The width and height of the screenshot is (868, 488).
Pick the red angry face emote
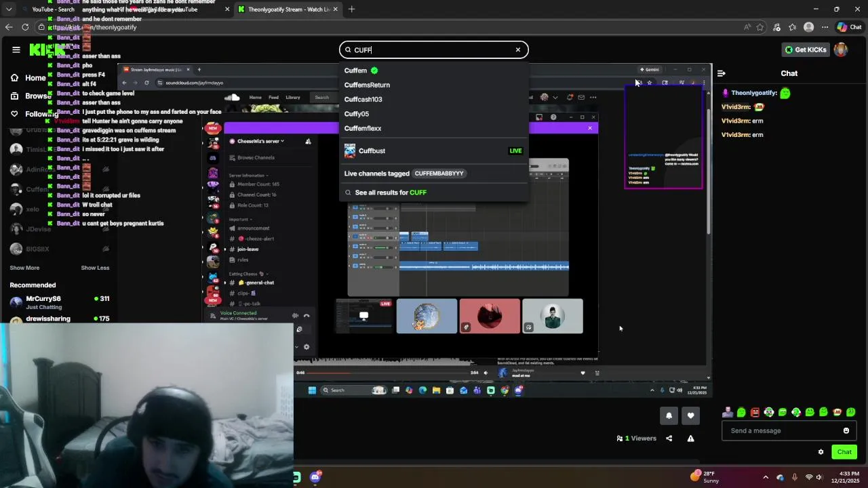(x=755, y=412)
